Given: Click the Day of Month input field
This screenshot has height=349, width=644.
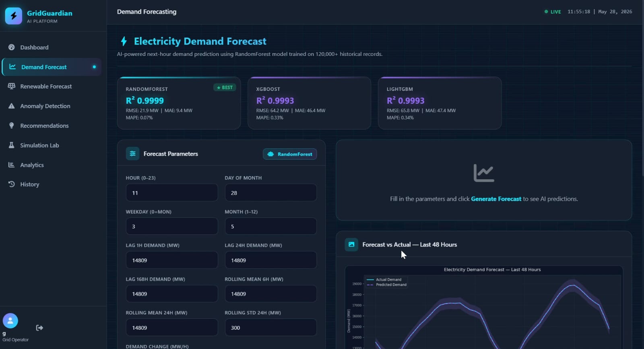Looking at the screenshot, I should tap(270, 193).
